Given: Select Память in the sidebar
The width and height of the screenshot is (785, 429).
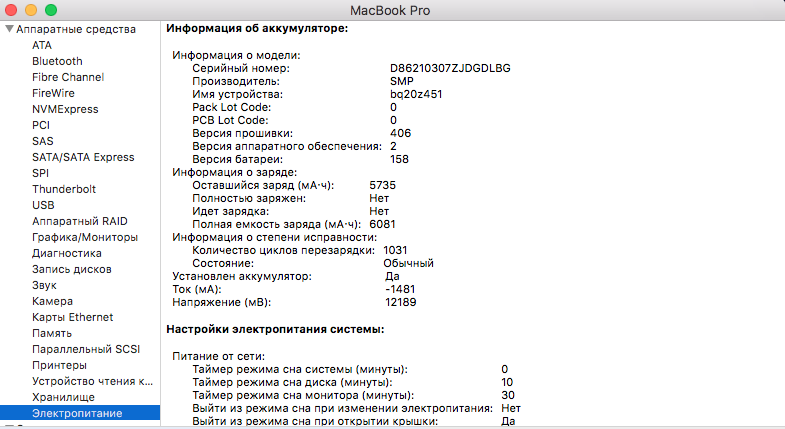Looking at the screenshot, I should pos(52,333).
